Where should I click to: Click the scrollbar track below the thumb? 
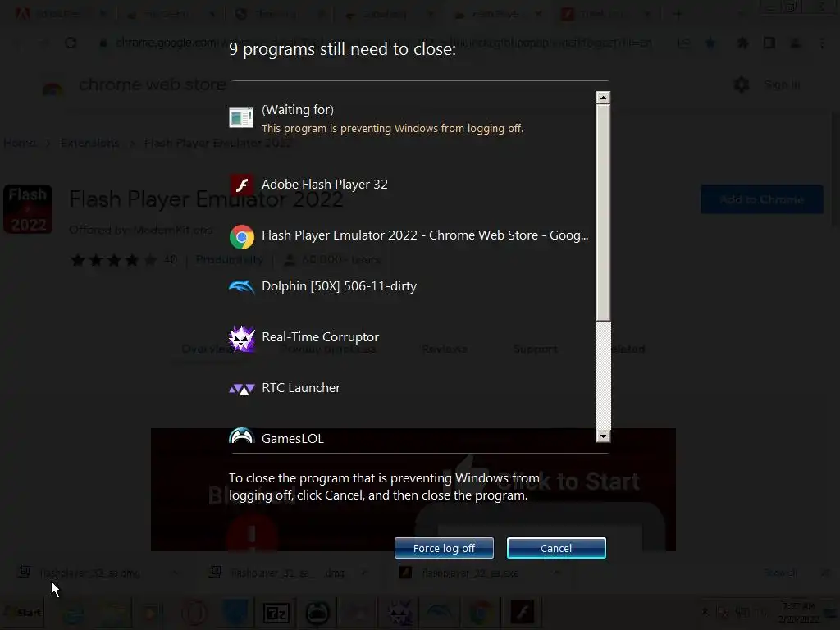pos(603,376)
